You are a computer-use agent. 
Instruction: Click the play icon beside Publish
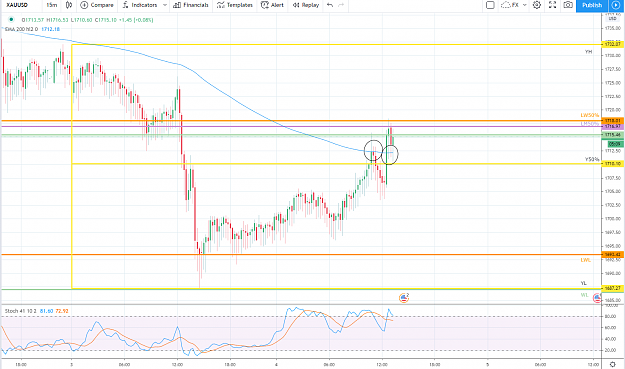(616, 5)
